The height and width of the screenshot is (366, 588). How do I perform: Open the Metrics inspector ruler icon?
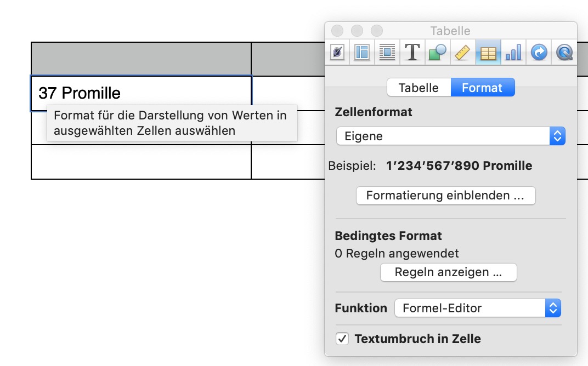(463, 53)
